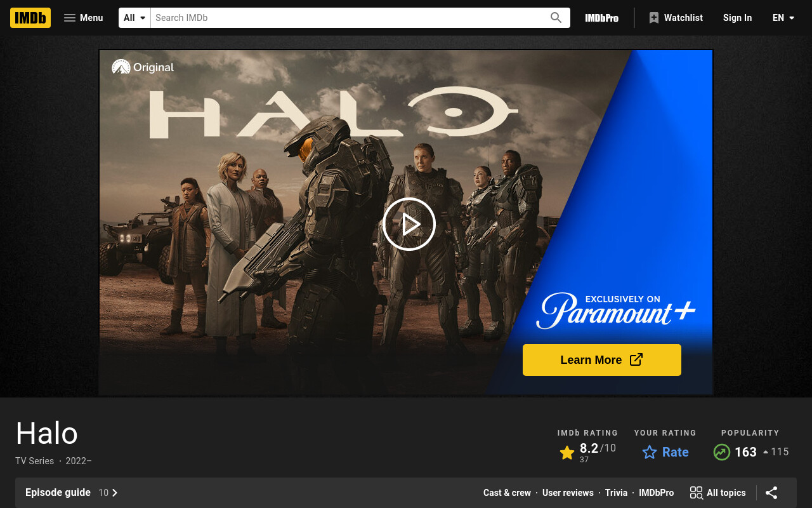
Task: Go to the IMDb home logo
Action: click(30, 18)
